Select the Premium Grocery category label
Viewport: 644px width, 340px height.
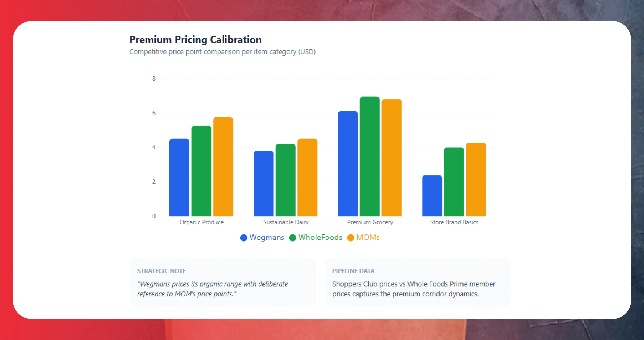(370, 222)
